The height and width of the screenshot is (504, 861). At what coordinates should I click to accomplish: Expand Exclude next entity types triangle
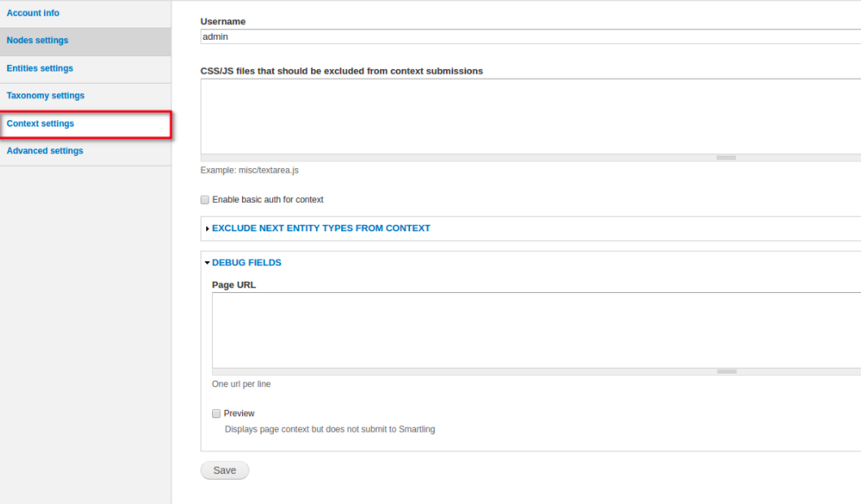pos(207,229)
